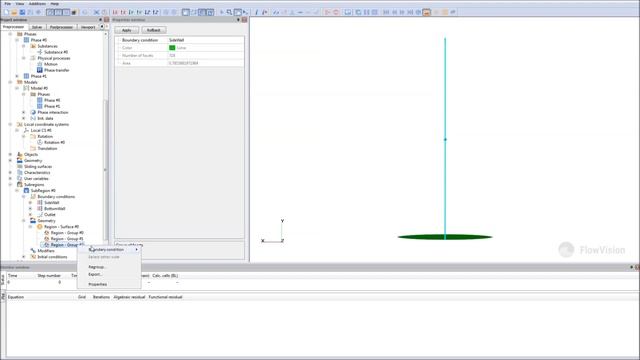Click the highlighted orange toolbar icon
640x360 pixels.
point(427,12)
